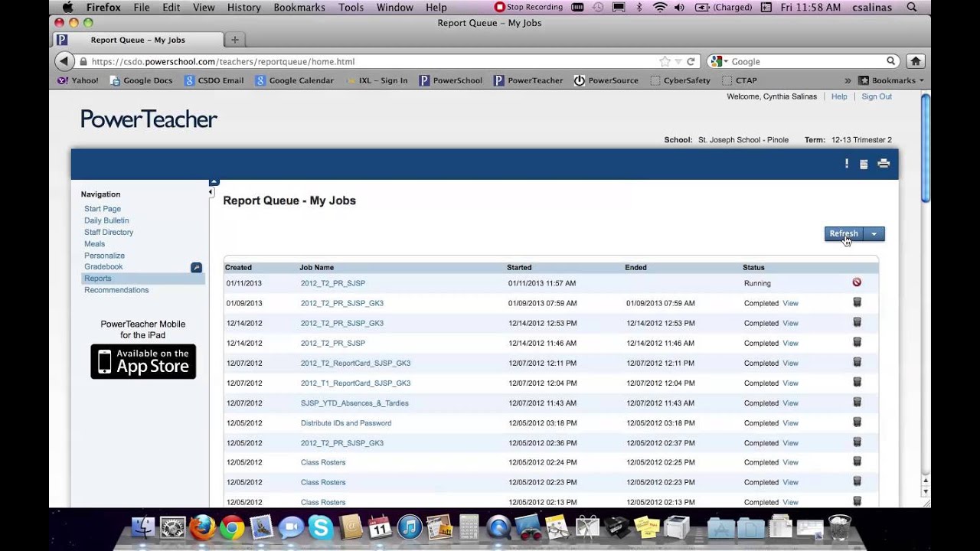
Task: Click the Firefox home button
Action: click(x=915, y=61)
